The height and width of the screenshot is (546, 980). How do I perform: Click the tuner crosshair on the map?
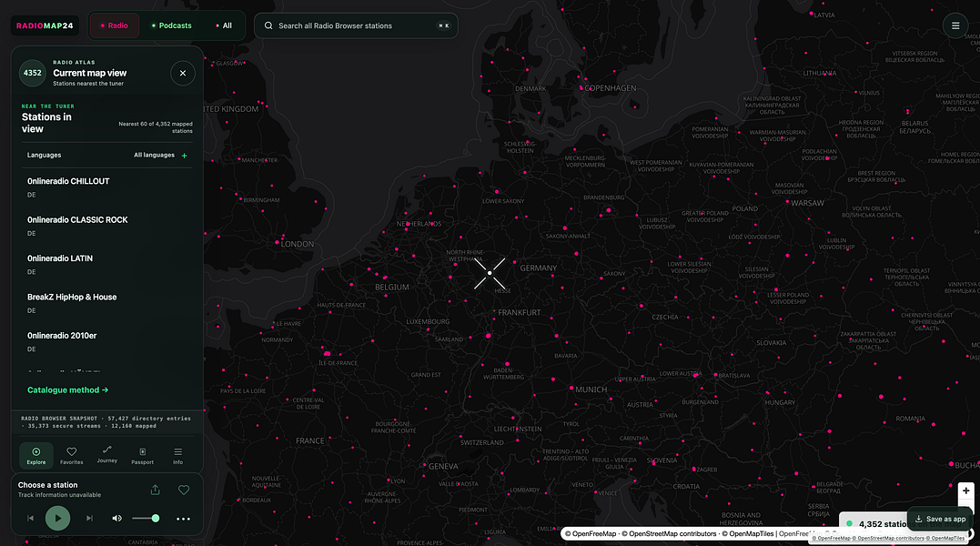pyautogui.click(x=490, y=273)
